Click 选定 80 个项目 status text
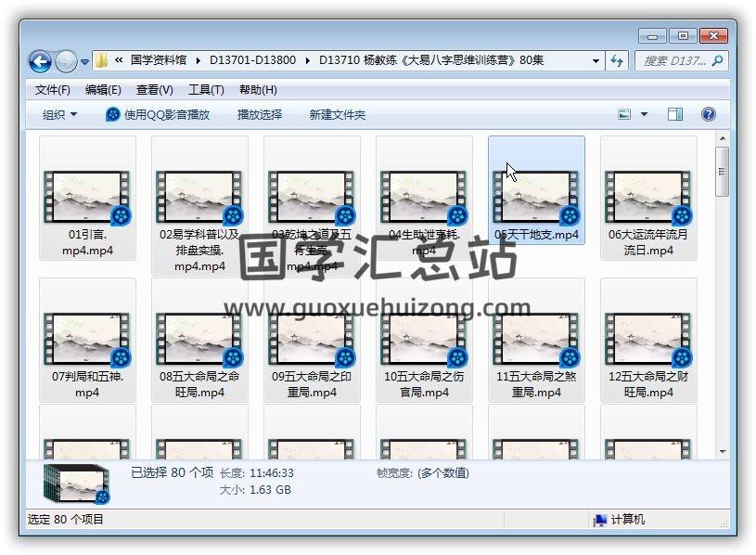 66,520
